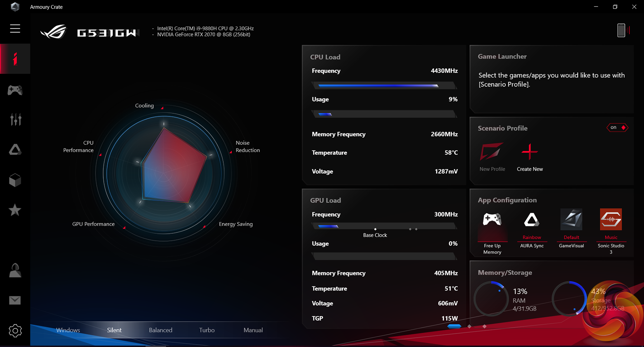Open the Home dashboard sidebar icon
This screenshot has height=347, width=644.
click(15, 59)
